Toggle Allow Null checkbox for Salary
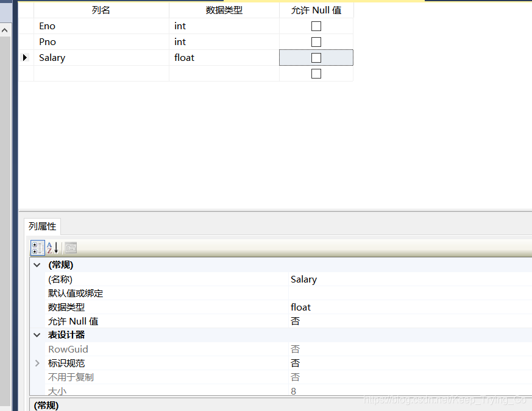This screenshot has height=411, width=532. [316, 58]
